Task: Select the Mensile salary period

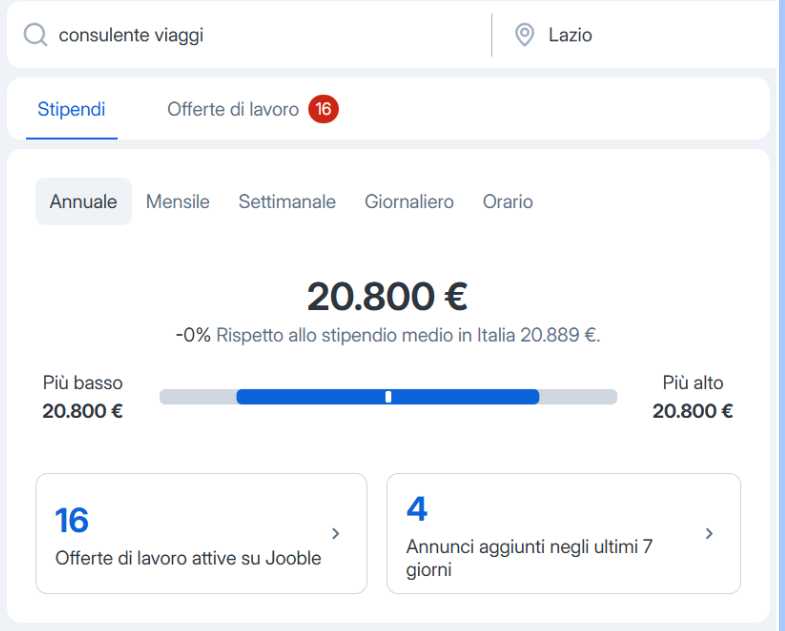Action: click(x=178, y=202)
